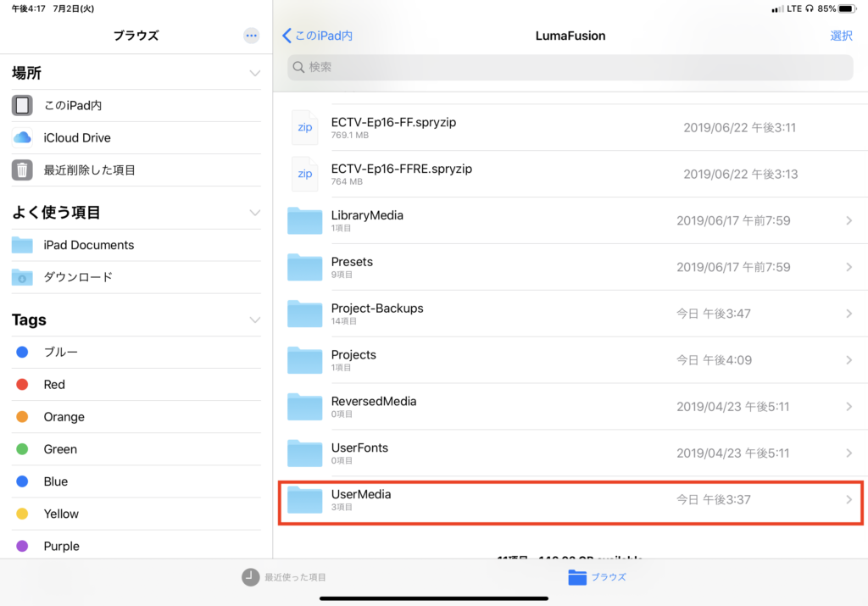Select the Purple tag dot
Screen dimensions: 868x606
pyautogui.click(x=22, y=546)
